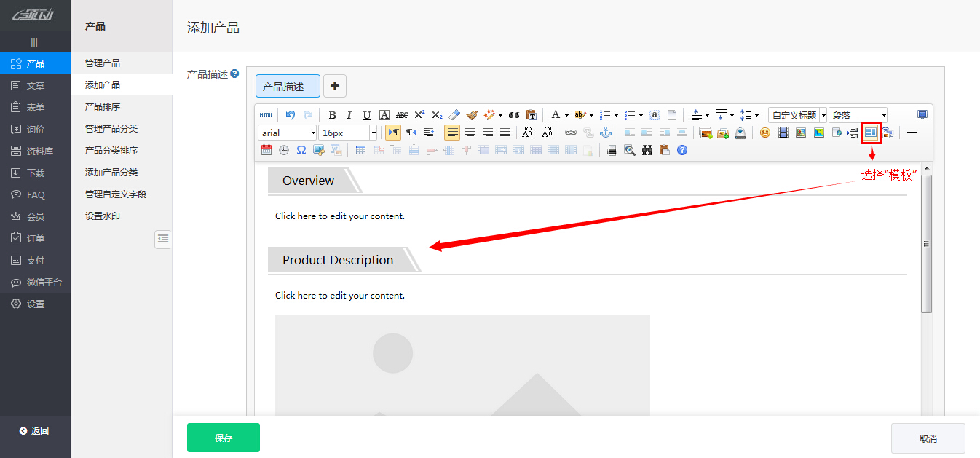Open 管理产品 in the product submenu
The image size is (980, 458).
[103, 63]
